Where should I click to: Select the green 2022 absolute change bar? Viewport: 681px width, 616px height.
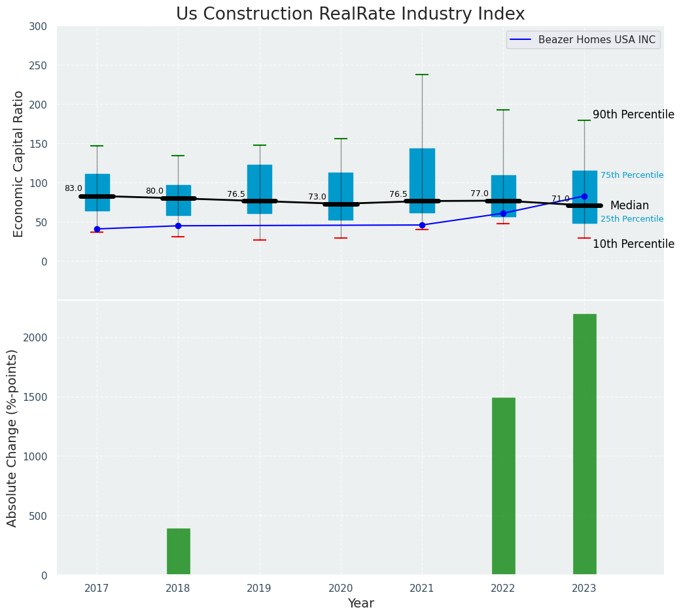pyautogui.click(x=503, y=486)
